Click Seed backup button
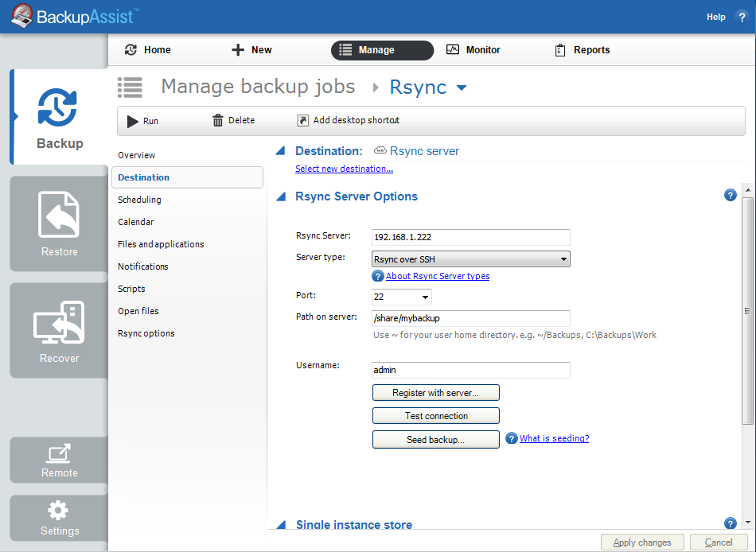 pyautogui.click(x=435, y=440)
